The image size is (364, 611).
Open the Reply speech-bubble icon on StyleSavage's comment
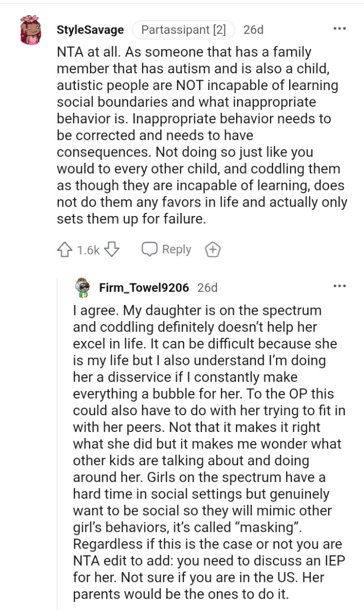(x=150, y=249)
